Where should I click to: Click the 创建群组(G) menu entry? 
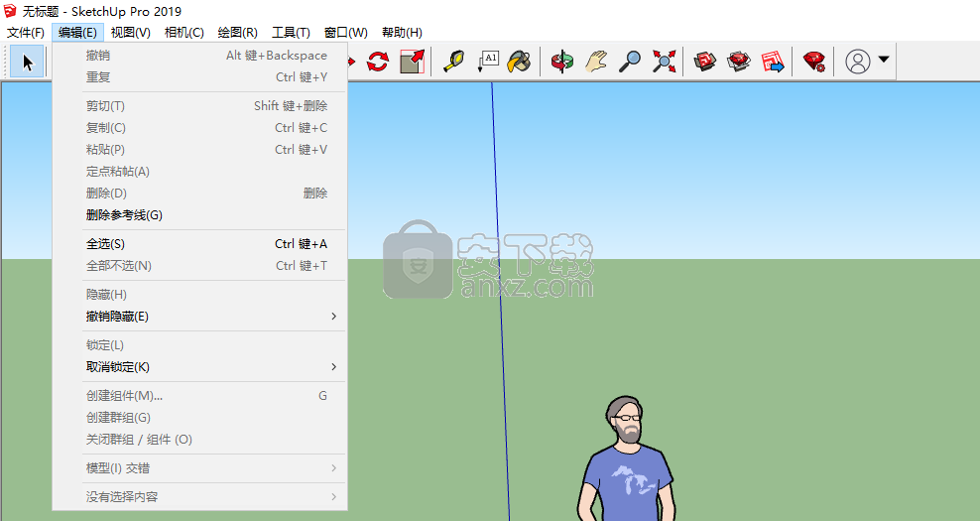(x=200, y=418)
